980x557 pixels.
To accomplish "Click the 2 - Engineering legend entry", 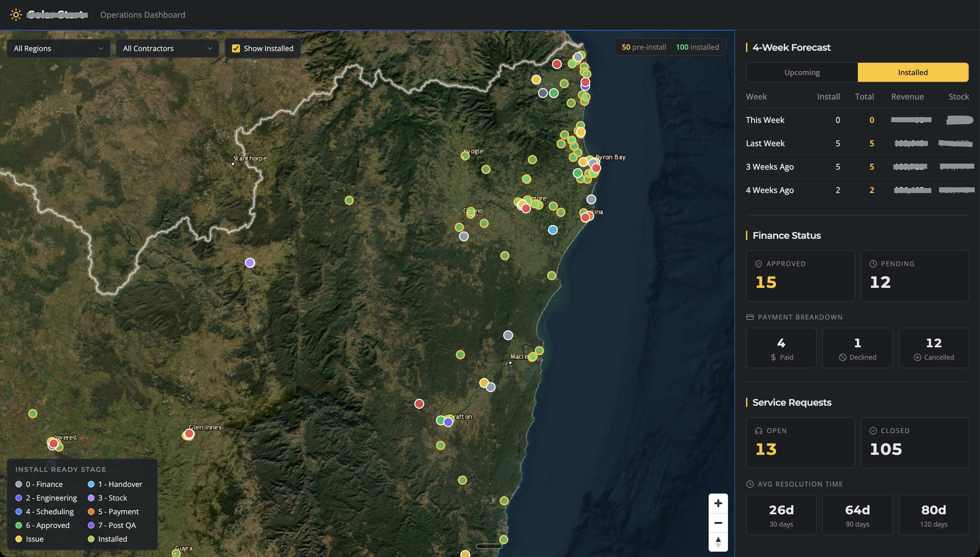I will pyautogui.click(x=46, y=498).
